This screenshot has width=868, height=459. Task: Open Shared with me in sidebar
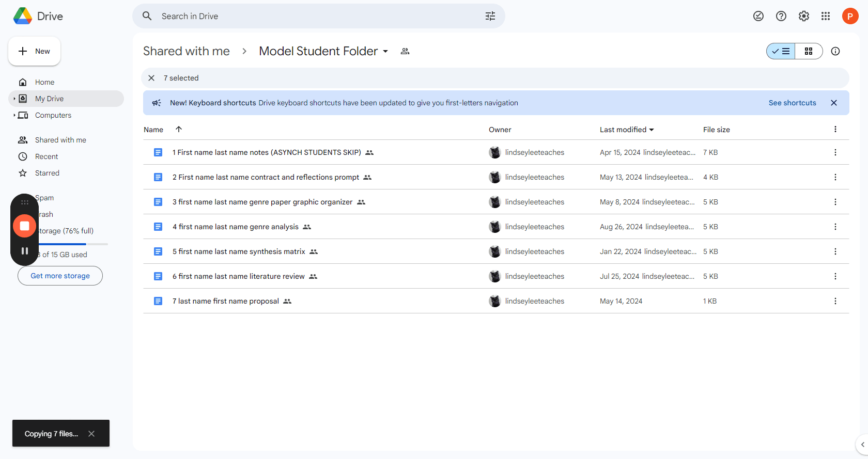pos(66,140)
